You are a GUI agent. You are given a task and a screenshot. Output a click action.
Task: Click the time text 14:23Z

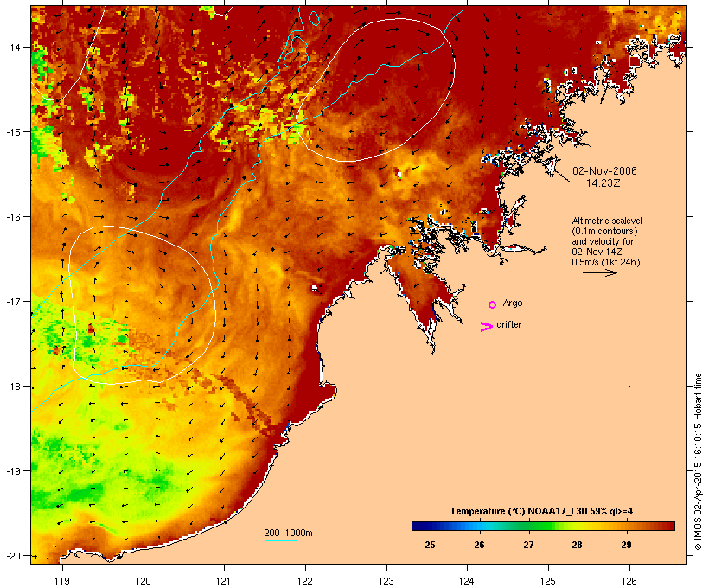point(604,183)
